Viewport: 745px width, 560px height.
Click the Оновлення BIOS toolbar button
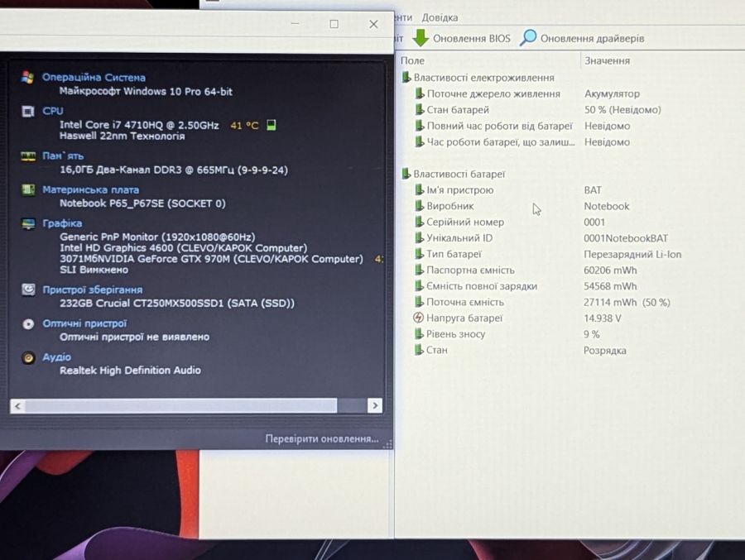(461, 38)
